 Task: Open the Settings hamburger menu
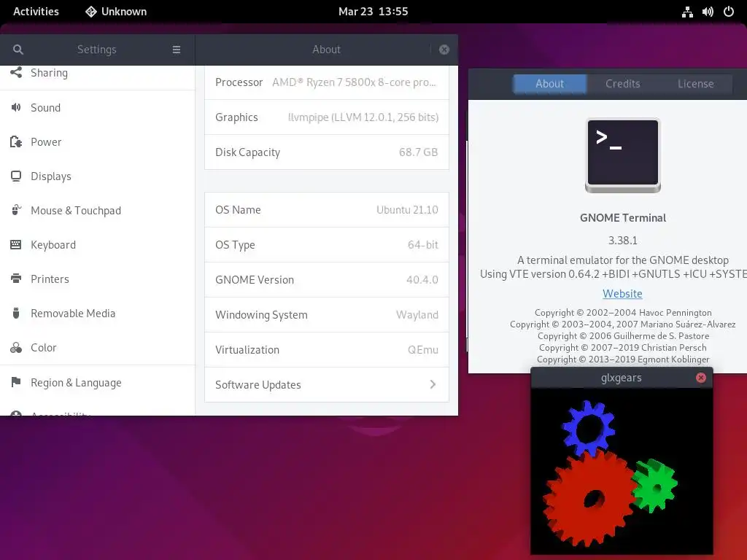point(177,50)
